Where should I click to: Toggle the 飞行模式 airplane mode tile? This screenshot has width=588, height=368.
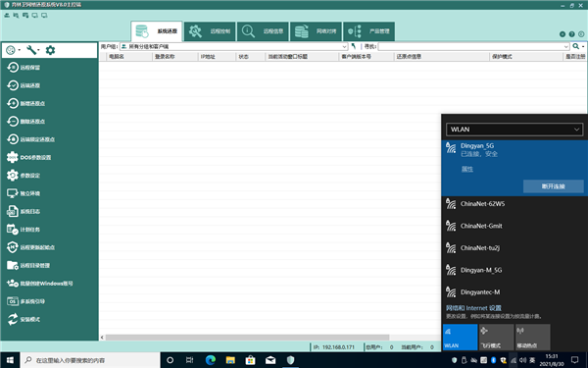(497, 338)
